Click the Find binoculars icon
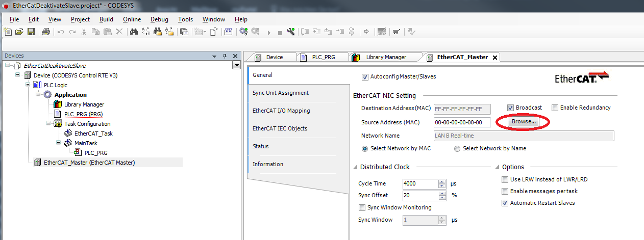 tap(134, 32)
